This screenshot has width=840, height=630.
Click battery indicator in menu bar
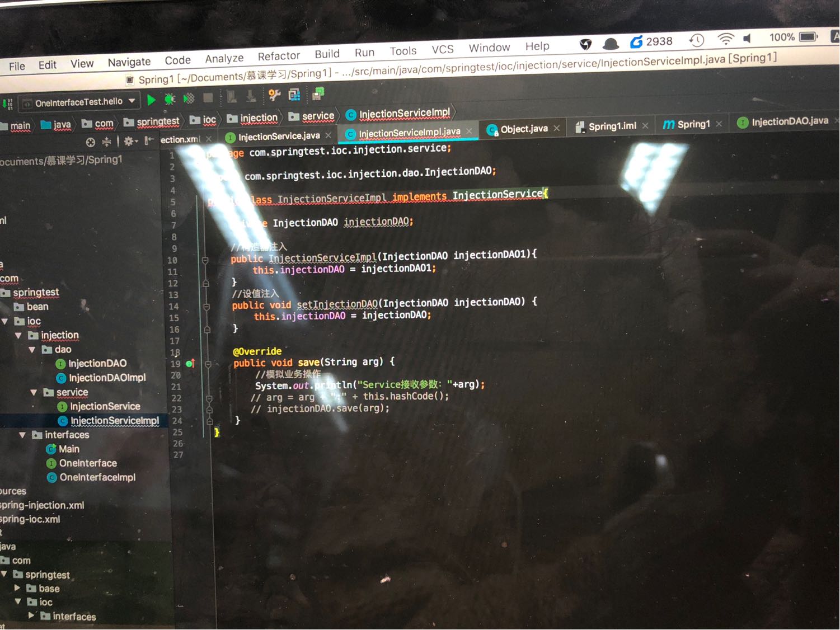[x=809, y=36]
